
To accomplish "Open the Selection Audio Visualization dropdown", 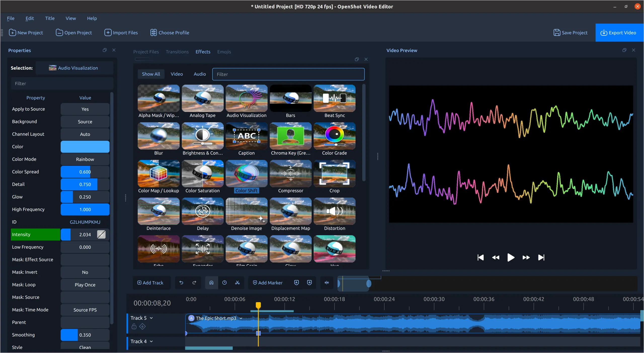I will pyautogui.click(x=74, y=68).
